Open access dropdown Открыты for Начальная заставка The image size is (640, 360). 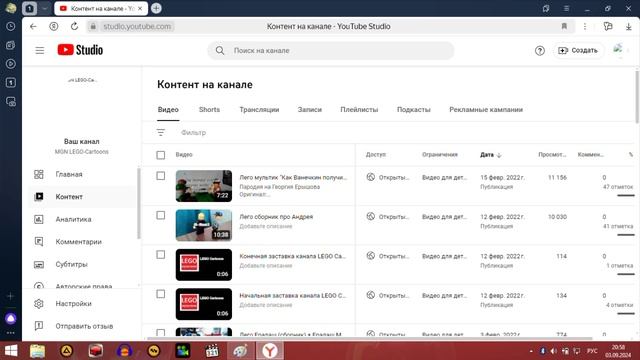pos(394,296)
